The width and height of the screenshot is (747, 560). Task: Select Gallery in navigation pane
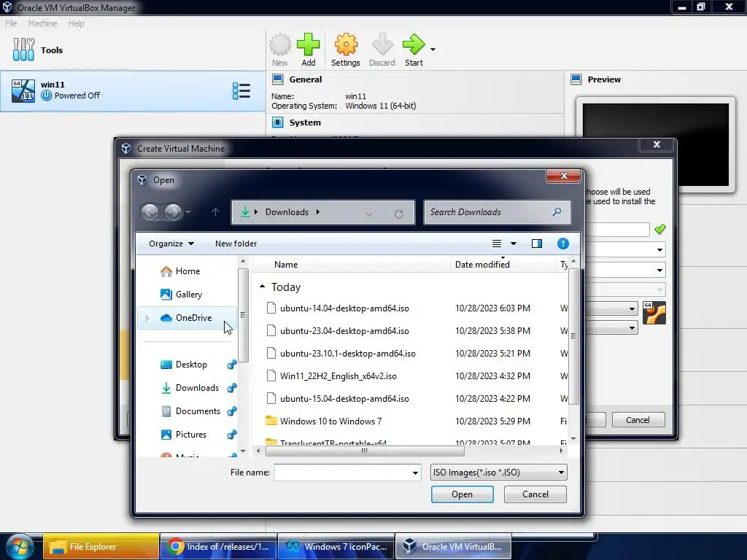pyautogui.click(x=189, y=295)
